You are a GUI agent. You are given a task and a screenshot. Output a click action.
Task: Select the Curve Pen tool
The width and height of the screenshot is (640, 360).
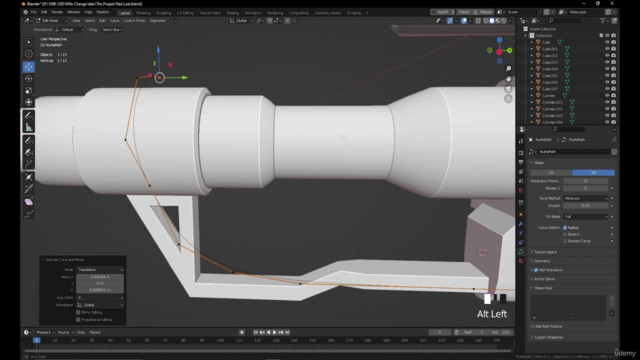coord(29,152)
